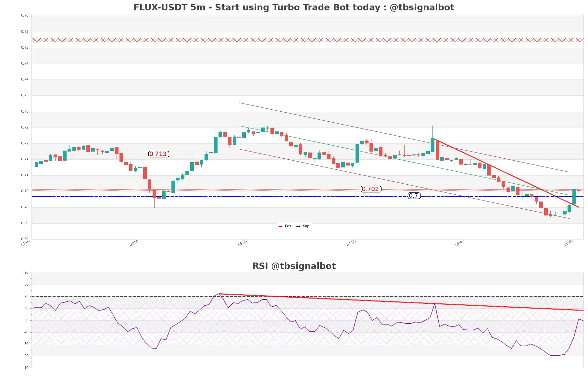Click the 02:05 time axis label
The height and width of the screenshot is (392, 588).
coord(26,243)
